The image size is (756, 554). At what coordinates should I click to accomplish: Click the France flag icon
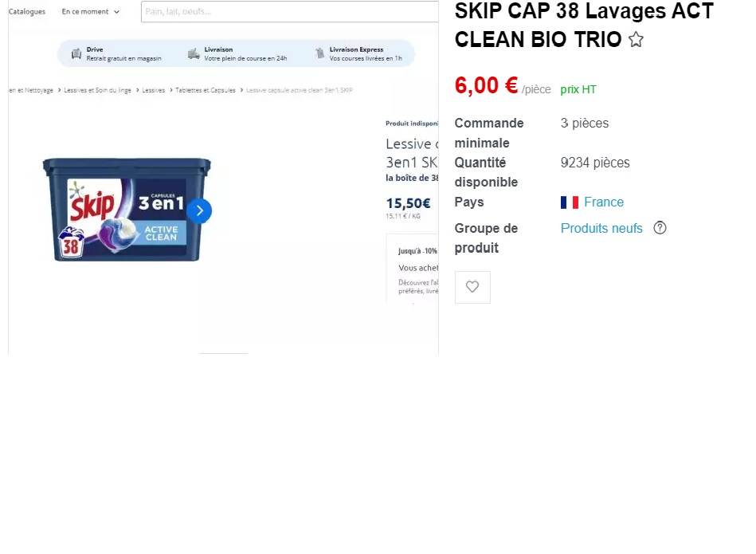click(x=570, y=202)
